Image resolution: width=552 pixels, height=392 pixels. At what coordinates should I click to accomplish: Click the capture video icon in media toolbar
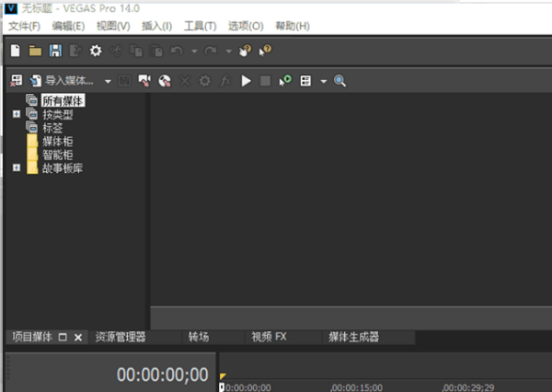click(x=144, y=81)
